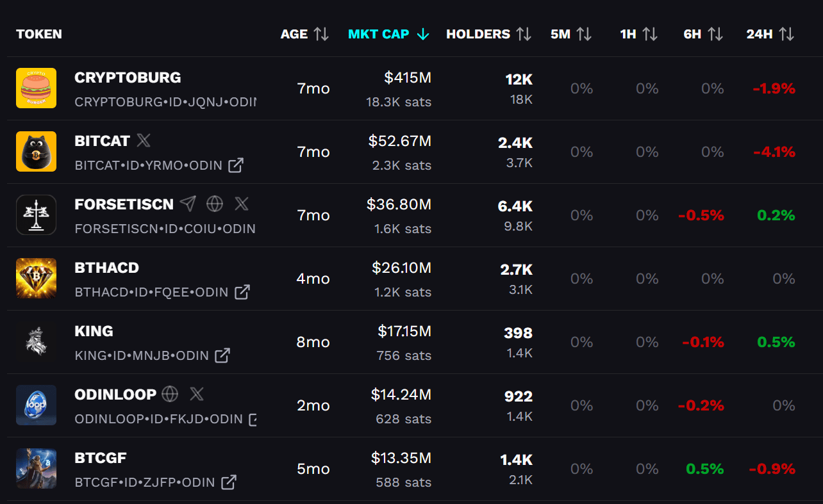
Task: Click the ODINLOOP logo thumbnail
Action: (37, 405)
